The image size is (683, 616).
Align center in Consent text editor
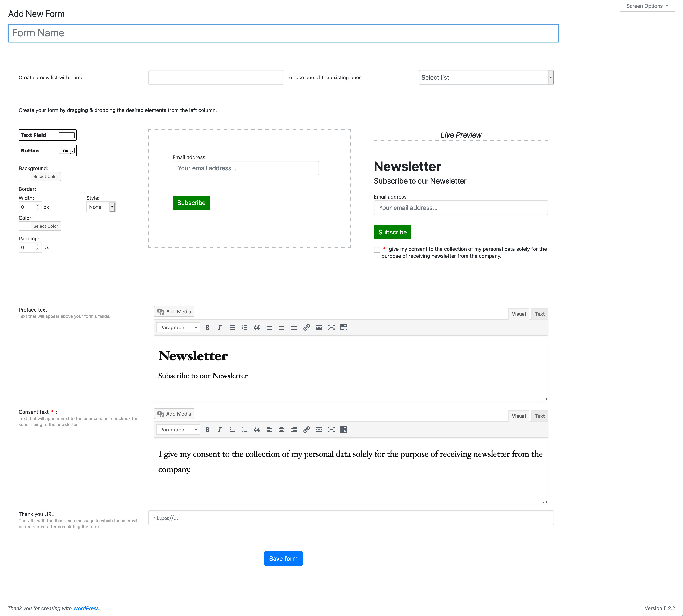coord(282,430)
